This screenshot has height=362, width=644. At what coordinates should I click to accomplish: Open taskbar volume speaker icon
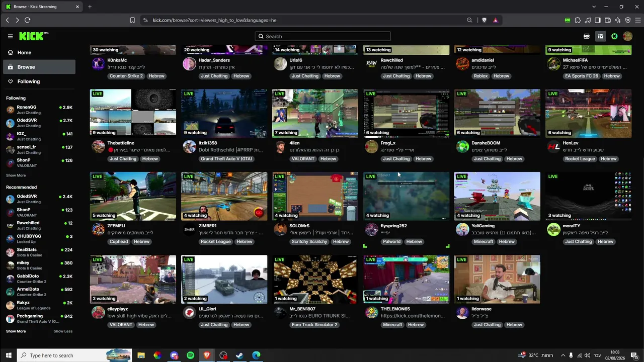click(x=588, y=355)
